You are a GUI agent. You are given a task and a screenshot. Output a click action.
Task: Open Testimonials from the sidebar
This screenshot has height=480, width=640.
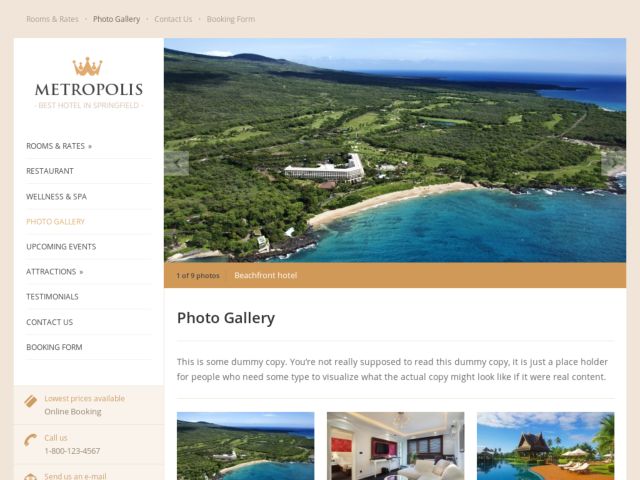pos(52,297)
